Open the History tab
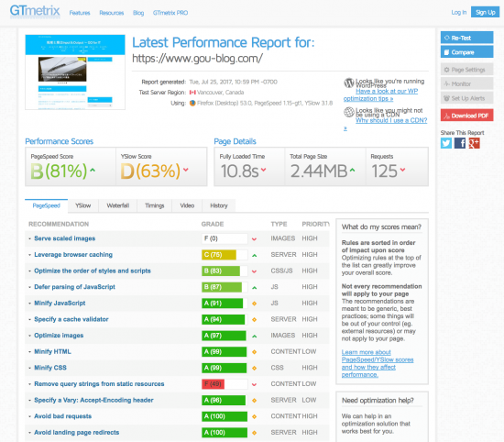This screenshot has width=504, height=442. point(219,205)
